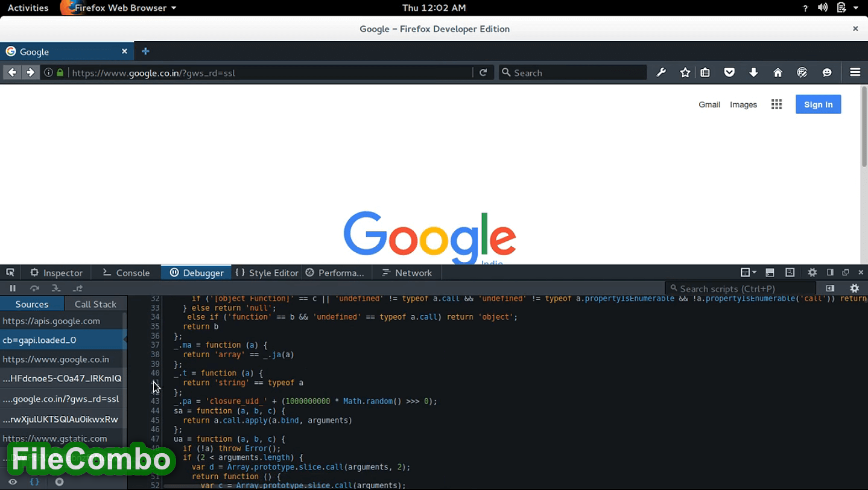868x490 pixels.
Task: Reload the current page
Action: coord(483,72)
